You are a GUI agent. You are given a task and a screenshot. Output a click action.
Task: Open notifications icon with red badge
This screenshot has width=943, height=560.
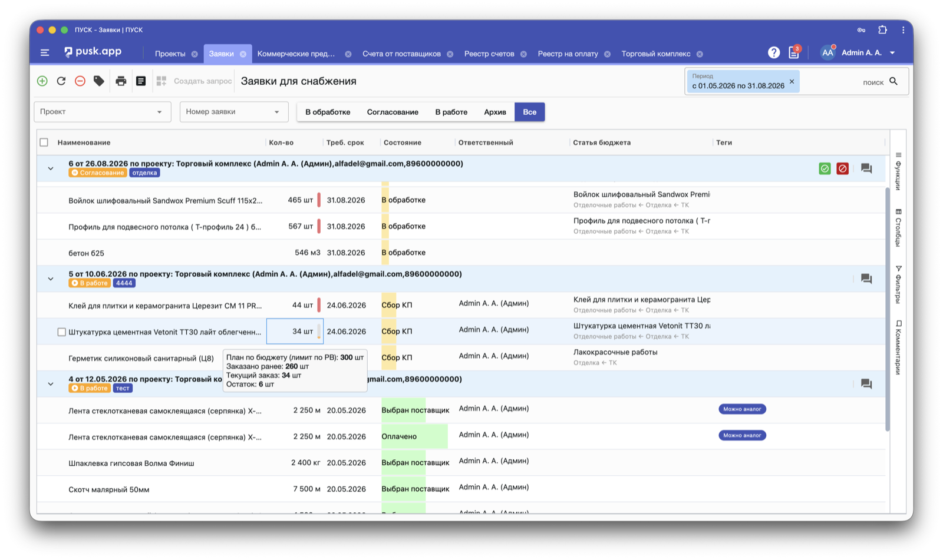click(x=794, y=52)
